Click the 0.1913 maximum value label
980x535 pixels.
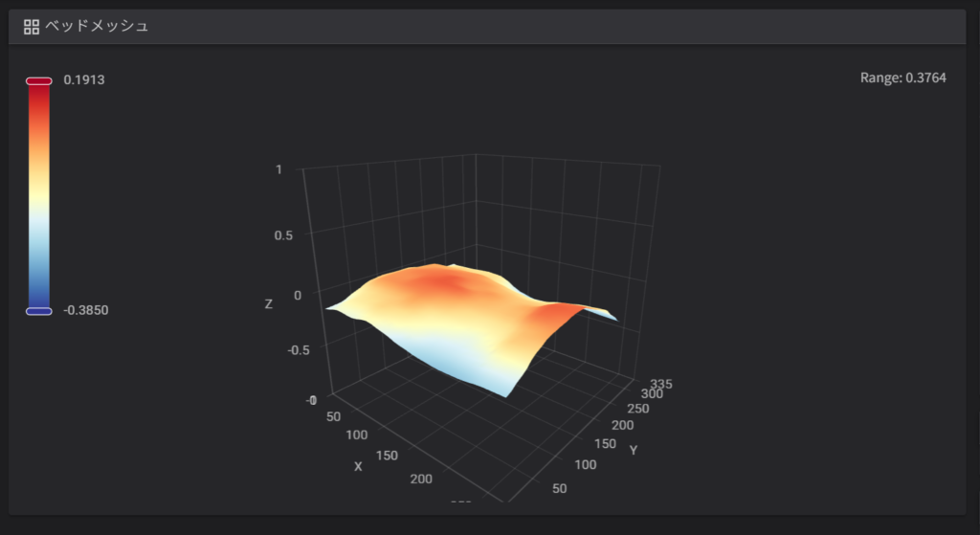[84, 80]
